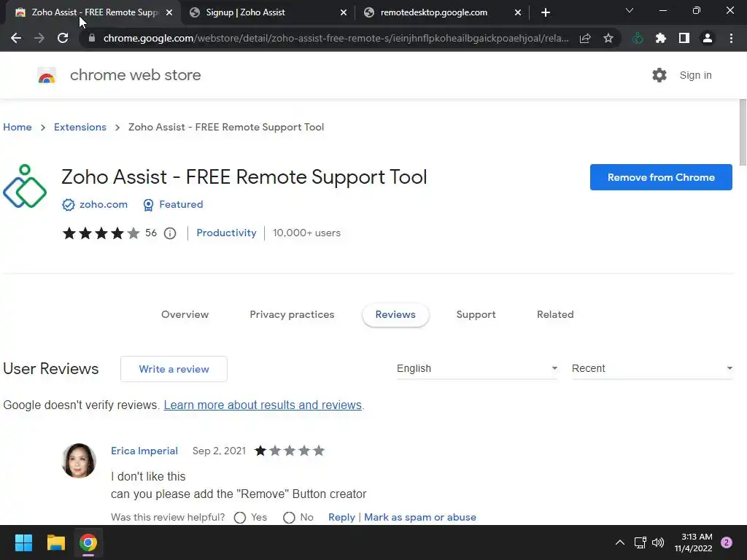Open the English language dropdown
This screenshot has width=747, height=560.
tap(477, 368)
